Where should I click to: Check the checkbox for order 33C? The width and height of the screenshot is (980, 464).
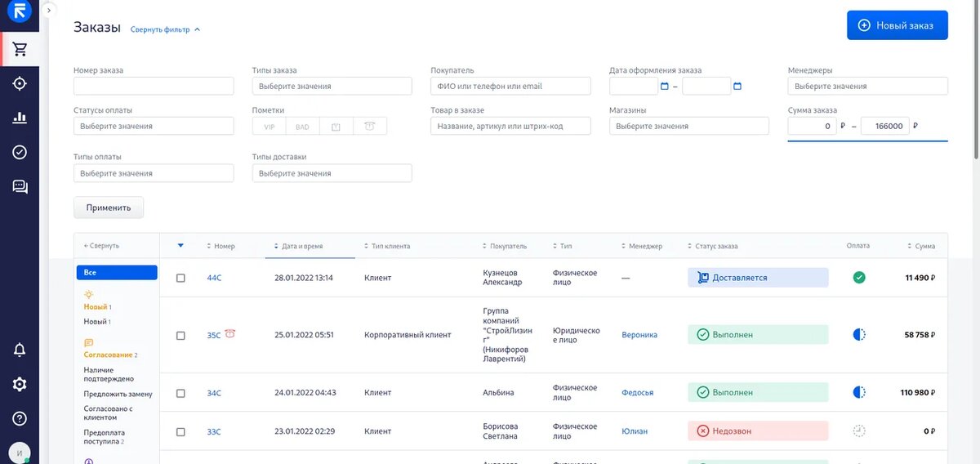180,431
